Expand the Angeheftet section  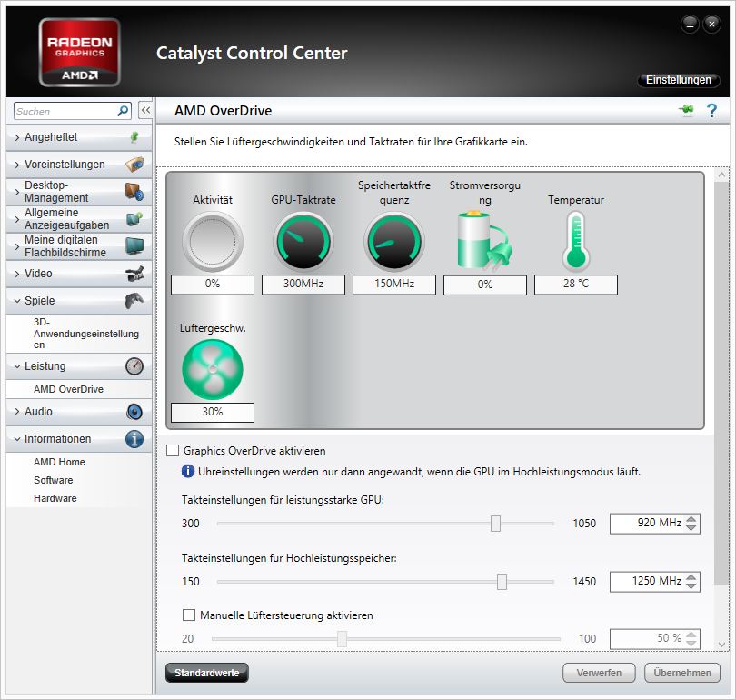click(17, 137)
